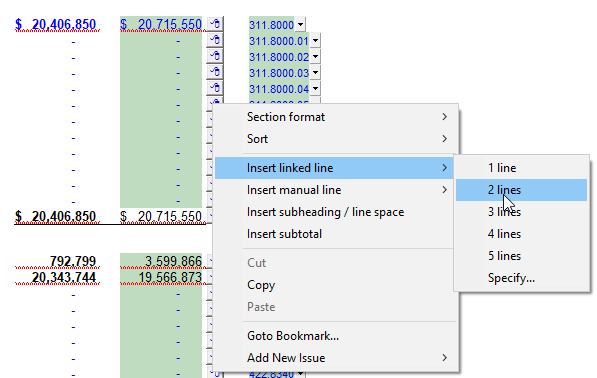Click mouse icon in 311.8000.02 row

pyautogui.click(x=215, y=56)
